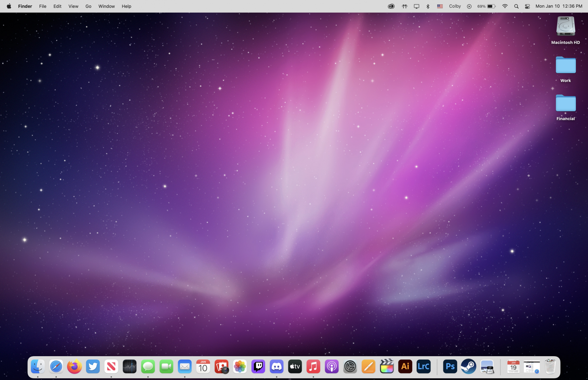Open the Window menu
This screenshot has height=380, width=588.
(106, 6)
